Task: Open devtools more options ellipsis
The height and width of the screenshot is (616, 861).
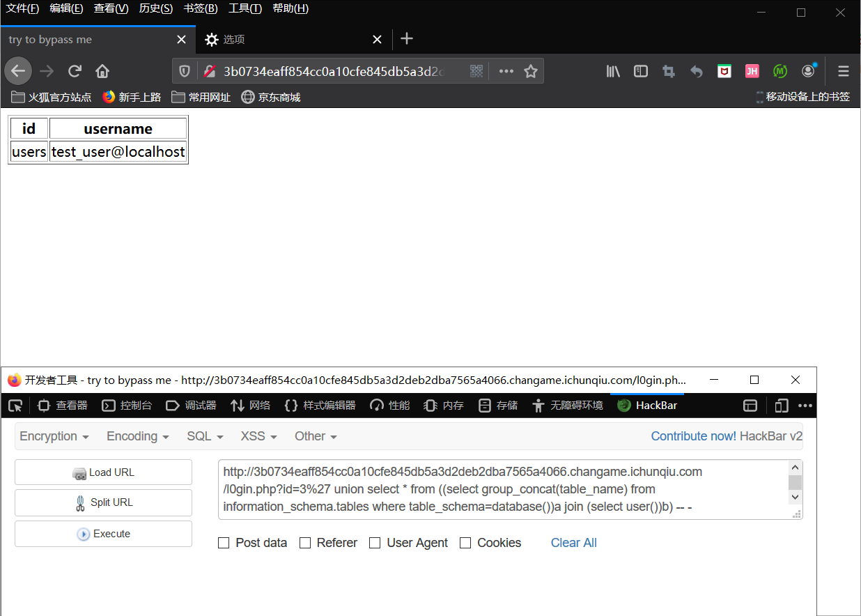Action: (x=805, y=406)
